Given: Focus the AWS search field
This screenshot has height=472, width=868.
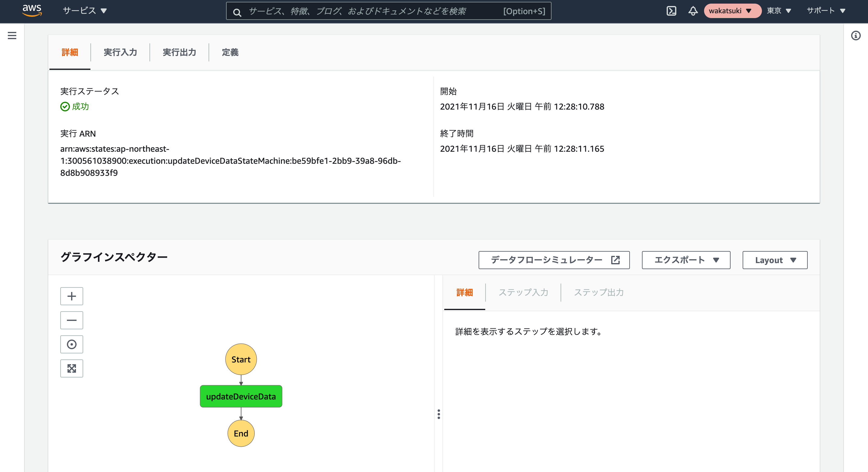Looking at the screenshot, I should click(388, 11).
